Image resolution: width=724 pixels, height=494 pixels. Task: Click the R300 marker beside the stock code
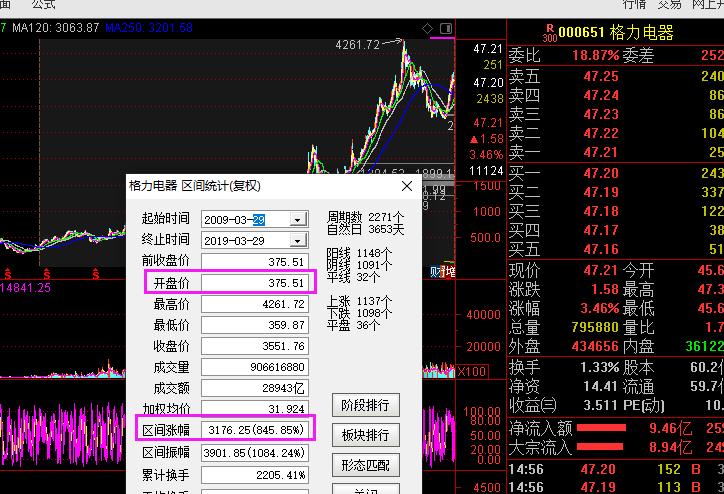[x=549, y=33]
